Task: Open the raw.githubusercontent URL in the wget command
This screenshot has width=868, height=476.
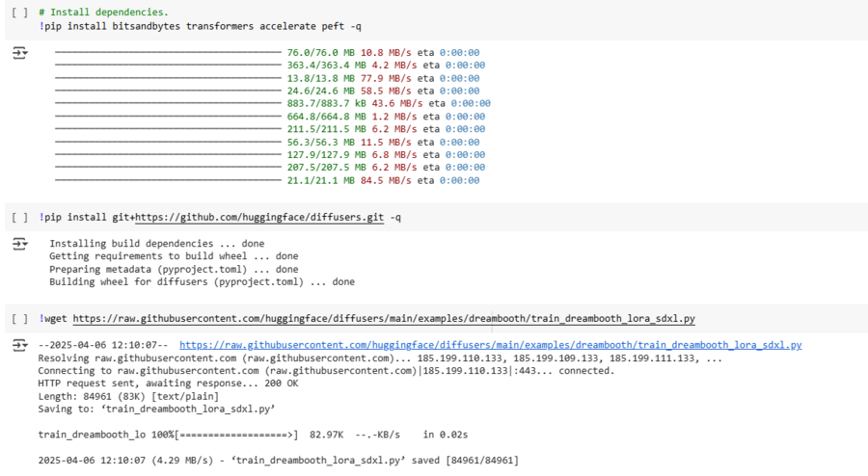Action: [x=384, y=319]
